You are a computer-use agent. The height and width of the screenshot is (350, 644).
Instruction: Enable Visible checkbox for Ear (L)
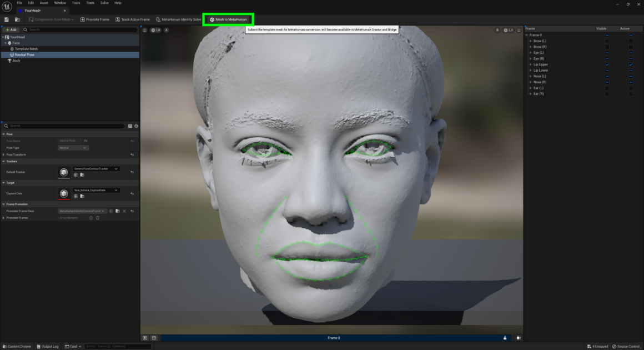607,88
